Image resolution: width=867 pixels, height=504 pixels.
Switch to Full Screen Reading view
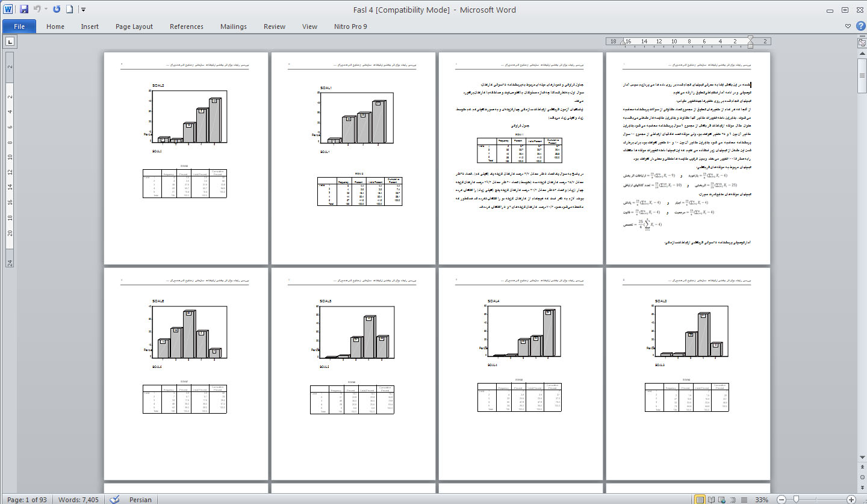712,499
